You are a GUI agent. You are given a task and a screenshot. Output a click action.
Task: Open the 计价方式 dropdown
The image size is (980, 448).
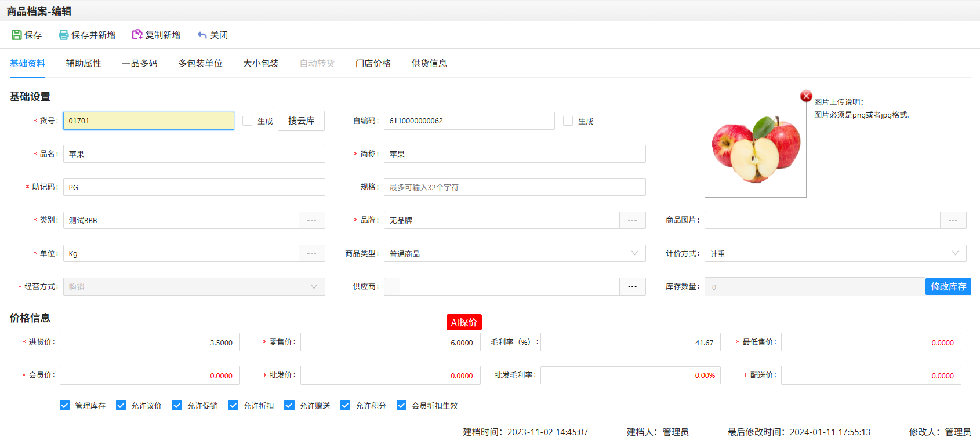tap(955, 253)
